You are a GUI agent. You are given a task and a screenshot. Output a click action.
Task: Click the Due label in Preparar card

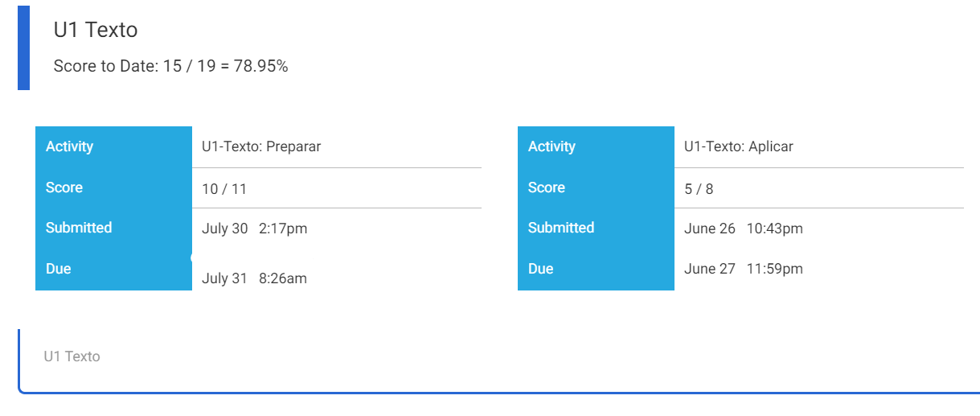point(59,269)
